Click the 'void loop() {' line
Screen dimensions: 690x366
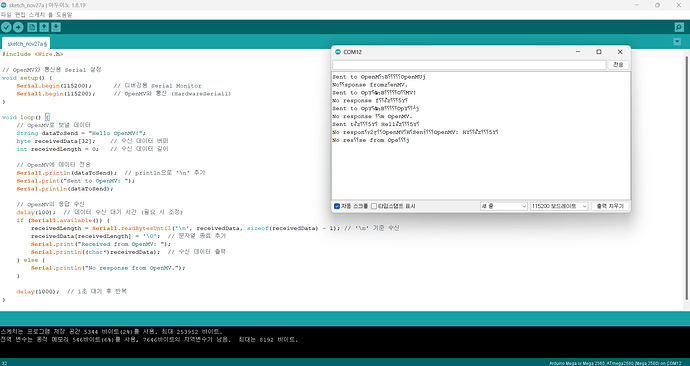tap(26, 117)
